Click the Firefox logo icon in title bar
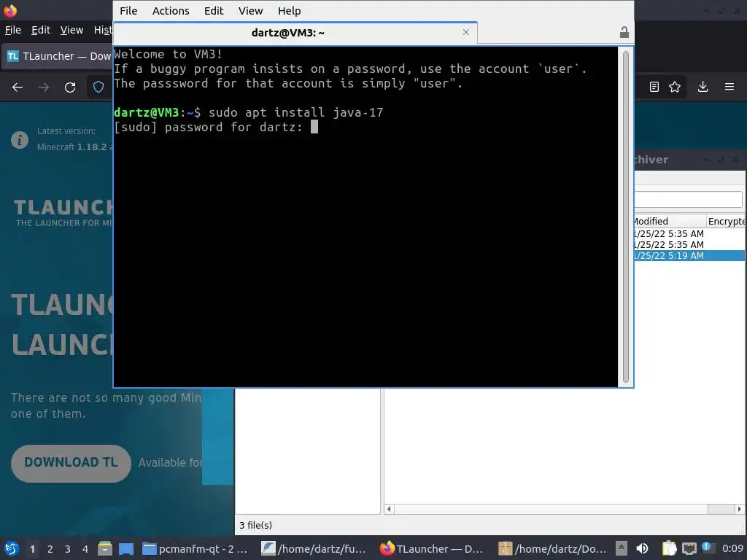 [x=10, y=10]
